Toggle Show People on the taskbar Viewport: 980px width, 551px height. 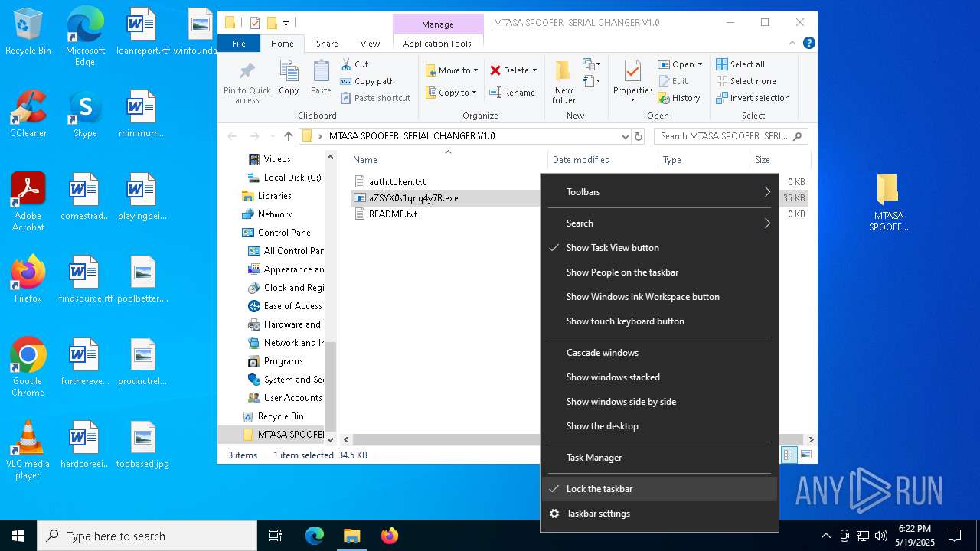(x=659, y=272)
